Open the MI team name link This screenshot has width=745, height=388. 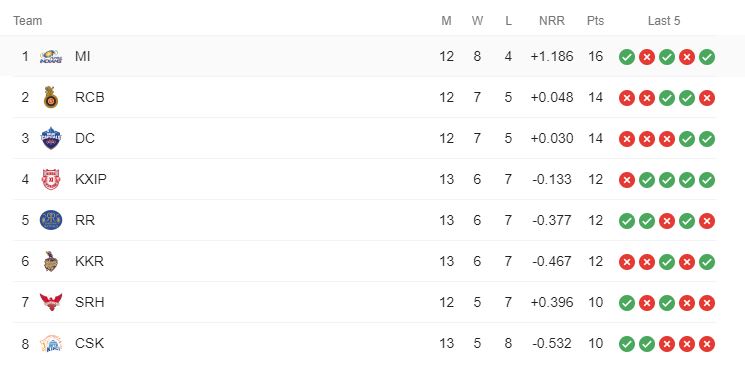(x=83, y=57)
